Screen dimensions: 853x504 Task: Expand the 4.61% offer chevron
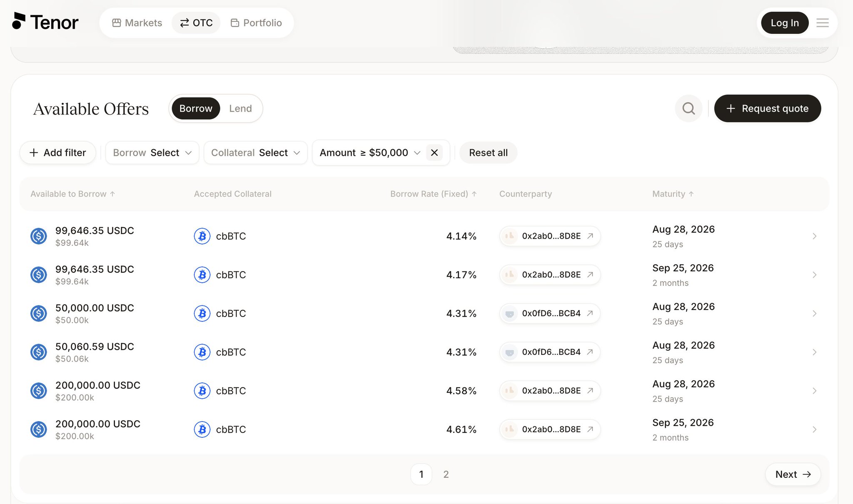(814, 429)
